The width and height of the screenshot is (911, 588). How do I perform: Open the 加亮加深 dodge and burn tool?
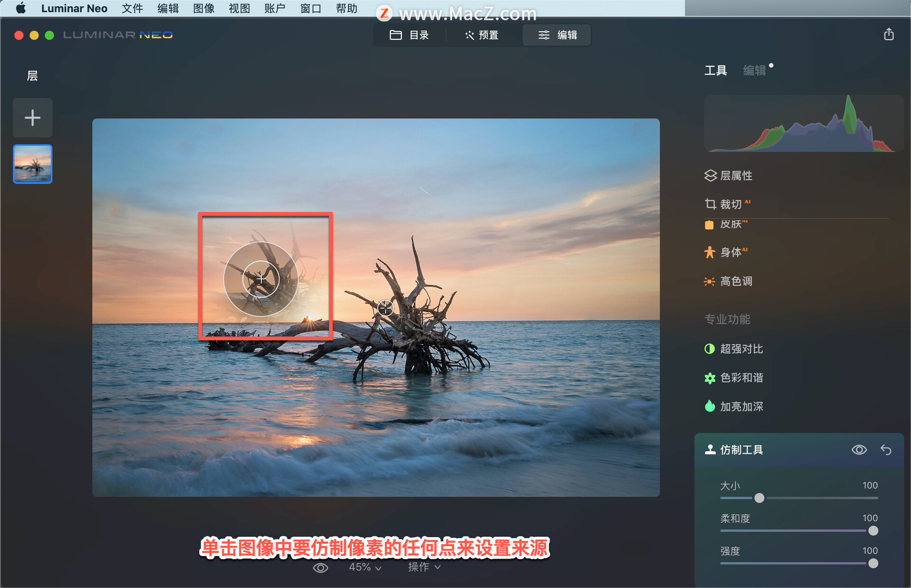[734, 407]
